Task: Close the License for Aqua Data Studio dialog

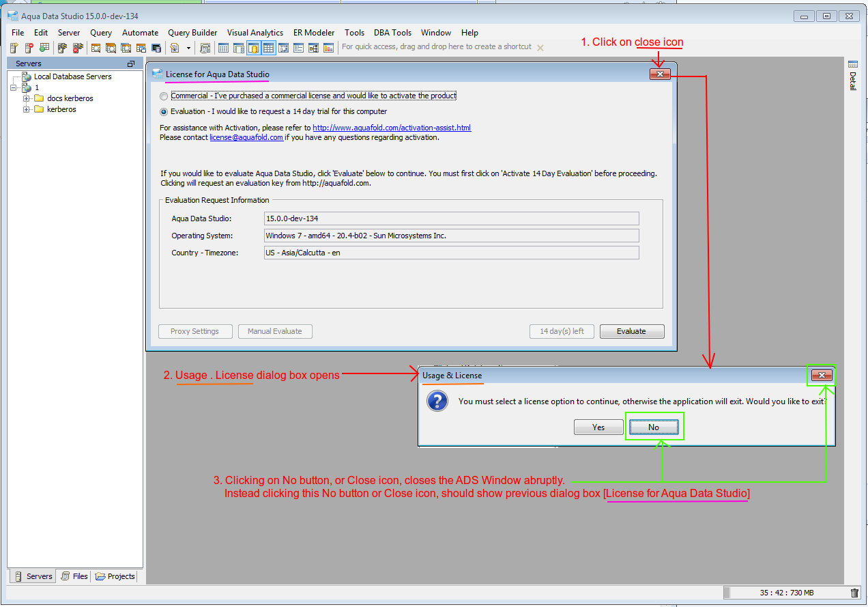Action: pyautogui.click(x=661, y=74)
